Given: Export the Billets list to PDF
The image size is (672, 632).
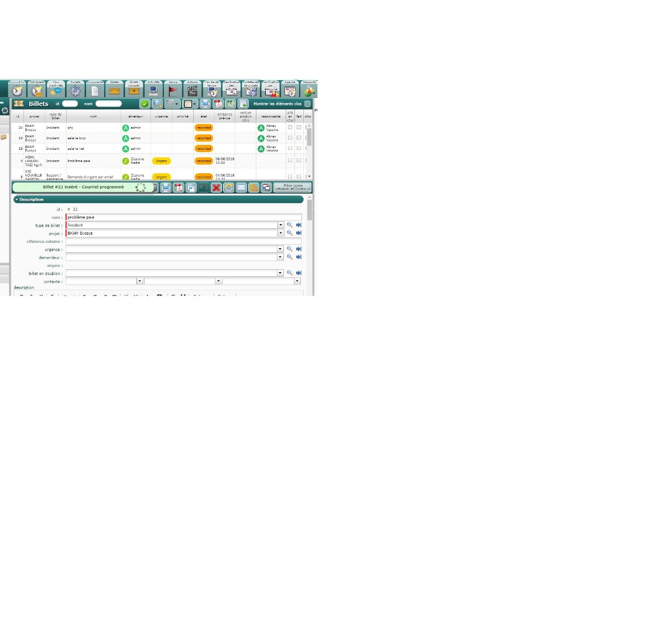Looking at the screenshot, I should click(218, 104).
